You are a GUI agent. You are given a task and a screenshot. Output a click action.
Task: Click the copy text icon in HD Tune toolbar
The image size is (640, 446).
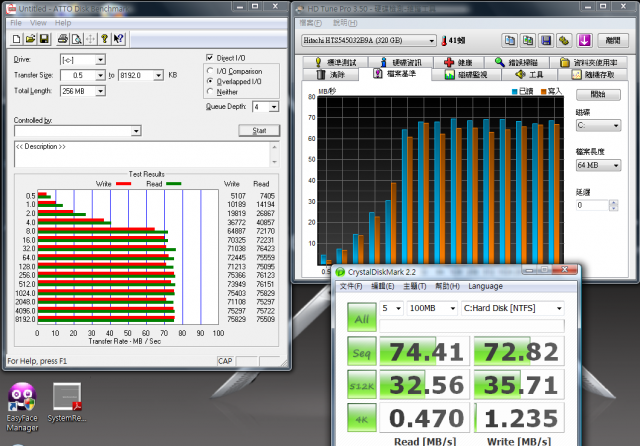[510, 40]
